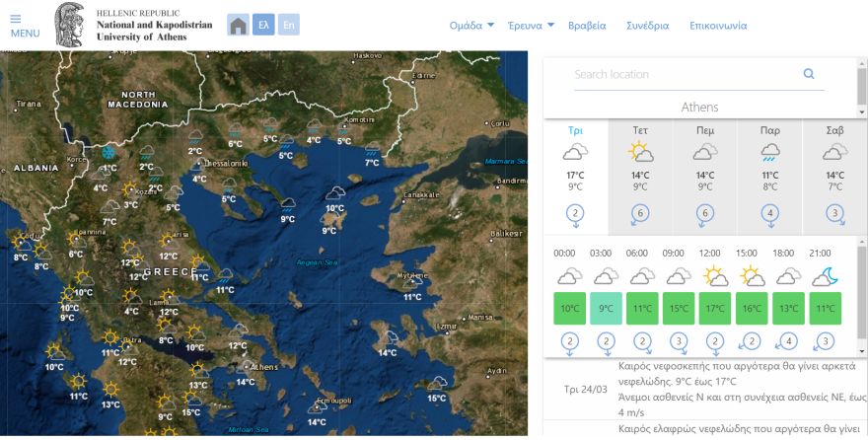Switch language to English (En)

click(x=288, y=26)
